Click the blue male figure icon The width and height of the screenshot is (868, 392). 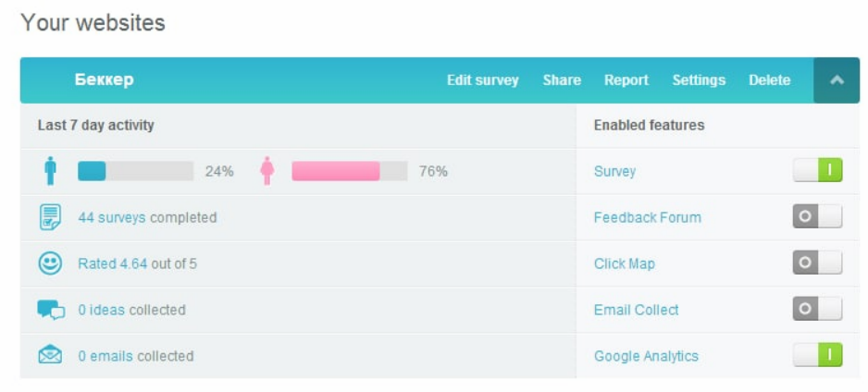(50, 171)
